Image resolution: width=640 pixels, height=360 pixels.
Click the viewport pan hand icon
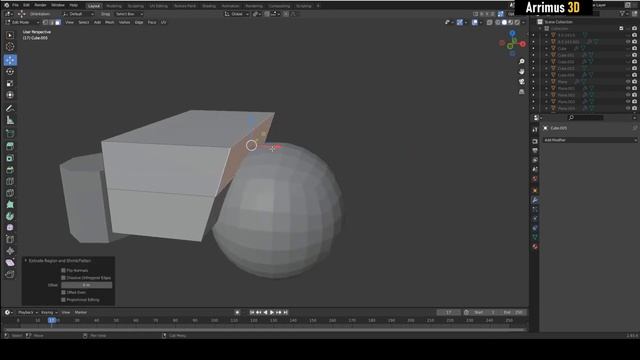[522, 71]
